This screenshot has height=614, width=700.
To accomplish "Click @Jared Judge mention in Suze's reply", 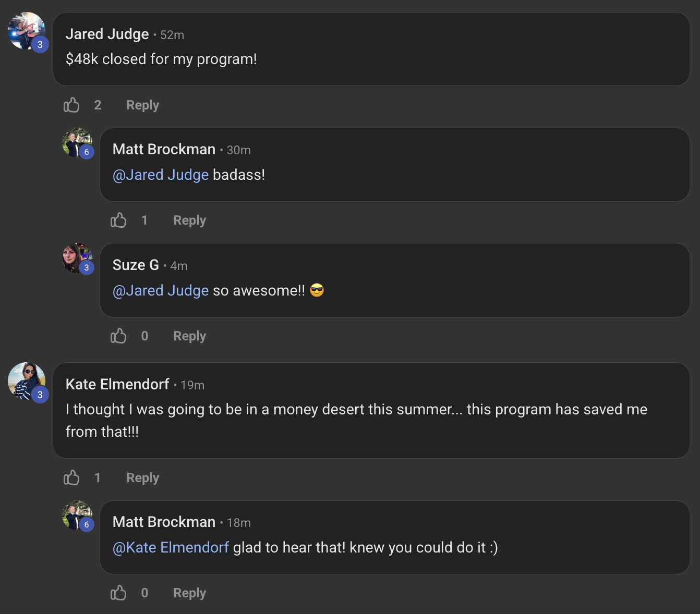I will pos(161,291).
